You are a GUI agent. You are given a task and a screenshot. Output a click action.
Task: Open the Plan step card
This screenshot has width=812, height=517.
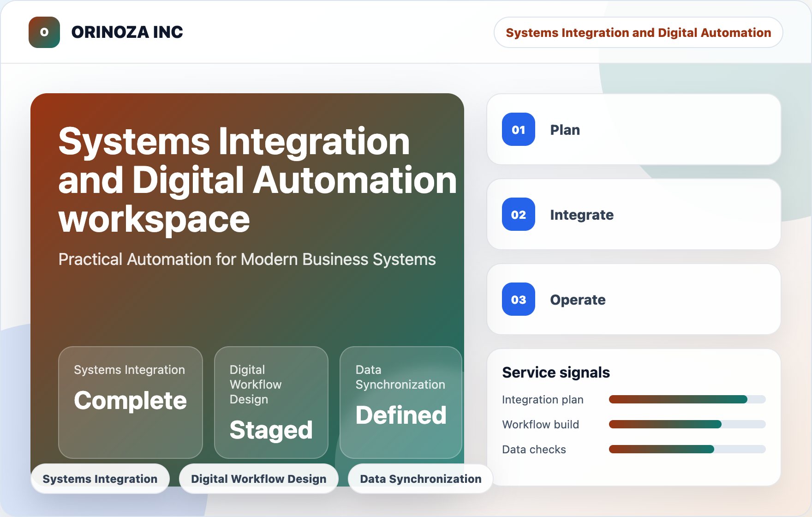pyautogui.click(x=634, y=129)
